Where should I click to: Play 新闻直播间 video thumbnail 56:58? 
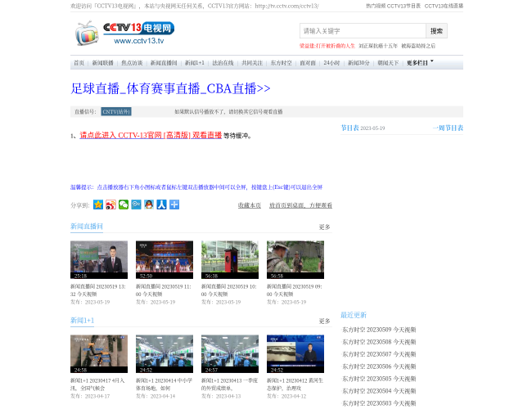[295, 260]
